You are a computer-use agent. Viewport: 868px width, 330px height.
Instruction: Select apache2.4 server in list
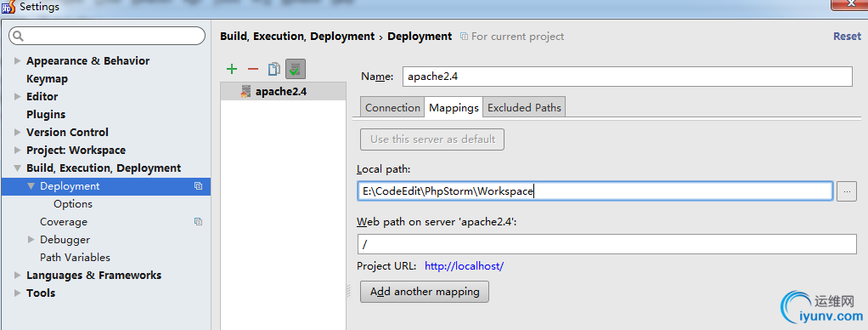(x=283, y=92)
